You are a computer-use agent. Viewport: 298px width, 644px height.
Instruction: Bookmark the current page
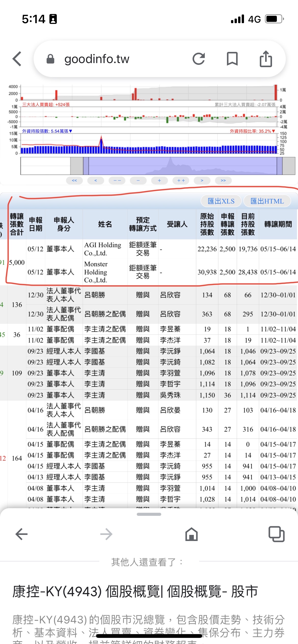coord(232,59)
